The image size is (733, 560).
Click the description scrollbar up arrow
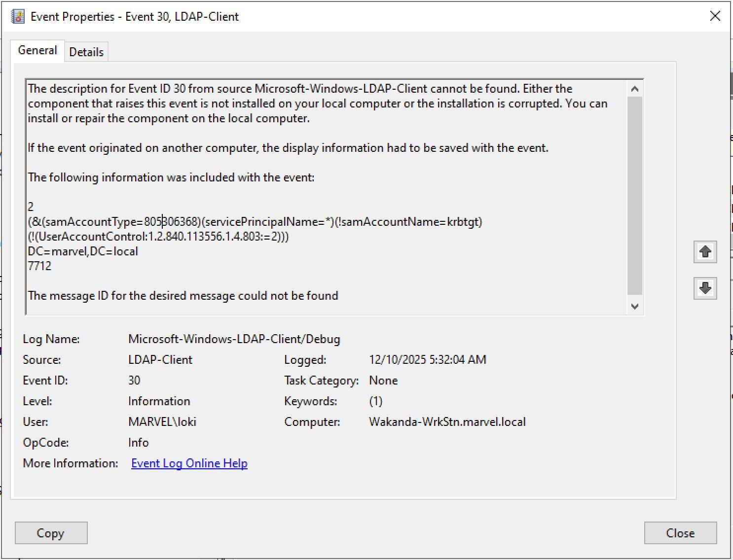635,89
